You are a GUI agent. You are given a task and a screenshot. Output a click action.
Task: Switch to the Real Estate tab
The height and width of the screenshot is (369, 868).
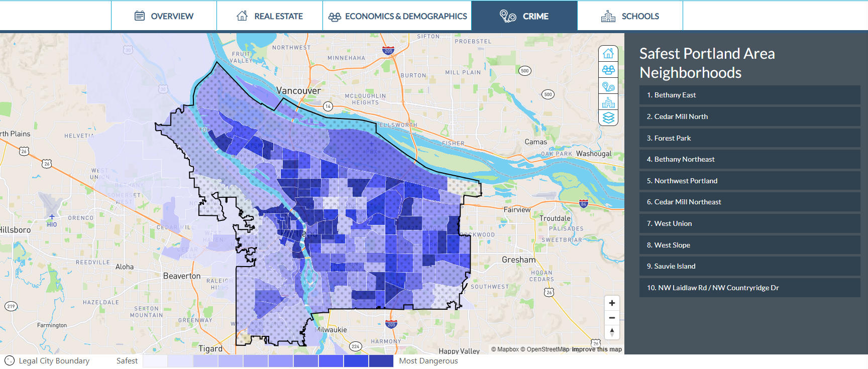(x=270, y=16)
